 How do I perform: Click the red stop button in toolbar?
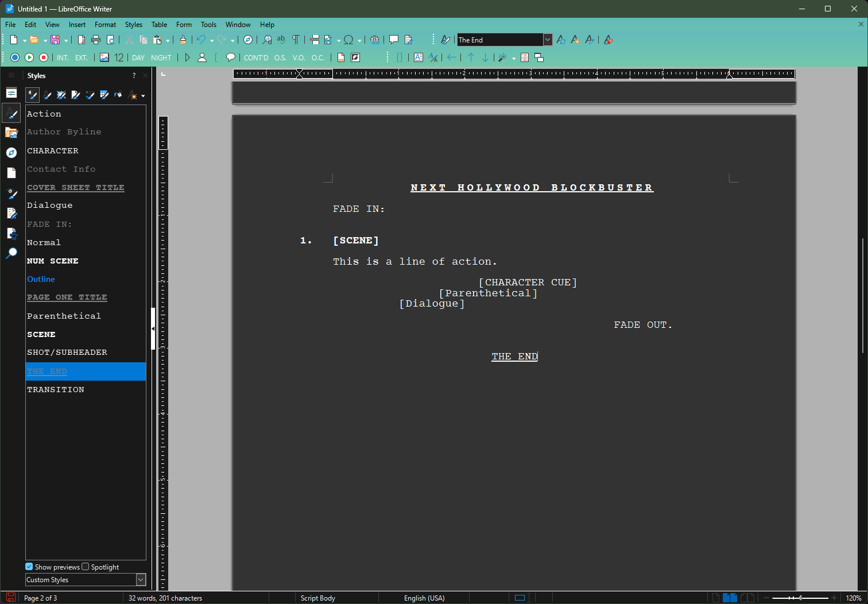coord(44,57)
